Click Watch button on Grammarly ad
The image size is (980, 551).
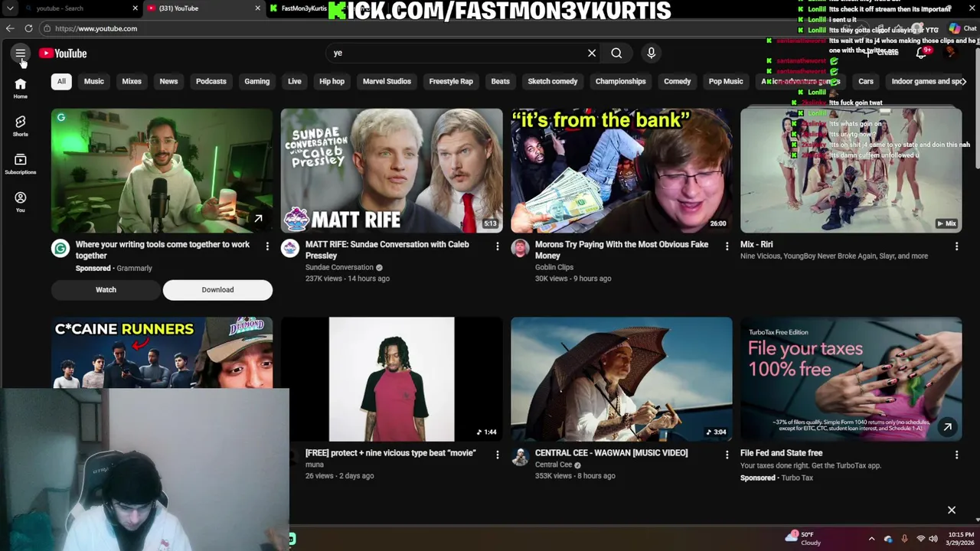[106, 290]
